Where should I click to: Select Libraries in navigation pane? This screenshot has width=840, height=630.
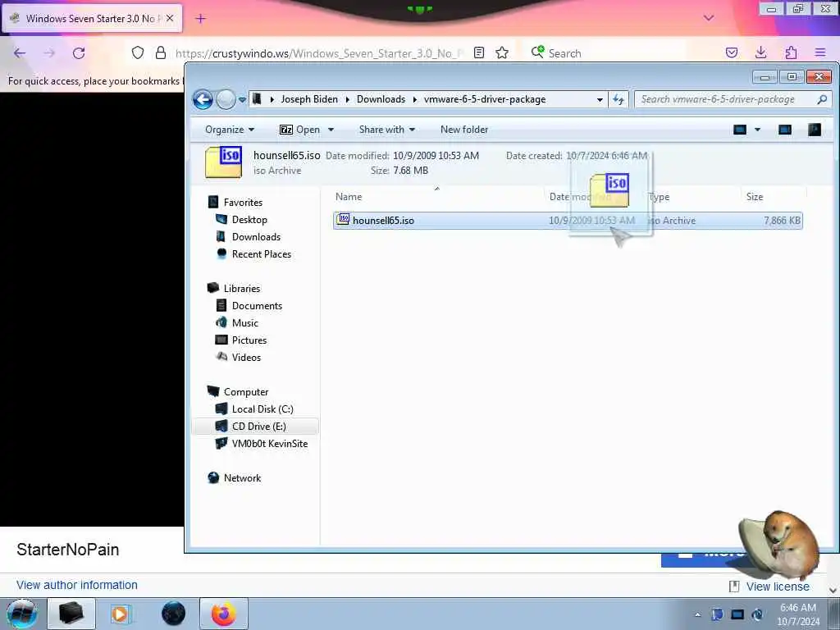click(242, 288)
